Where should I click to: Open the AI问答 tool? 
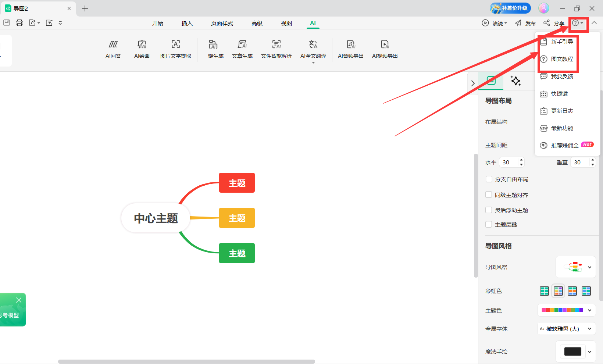(x=113, y=50)
